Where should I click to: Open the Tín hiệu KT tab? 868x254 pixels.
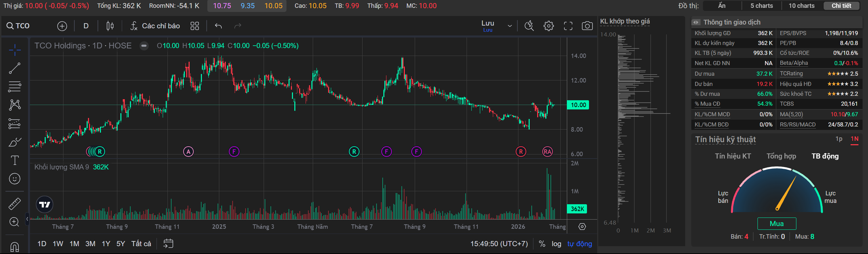(x=733, y=156)
